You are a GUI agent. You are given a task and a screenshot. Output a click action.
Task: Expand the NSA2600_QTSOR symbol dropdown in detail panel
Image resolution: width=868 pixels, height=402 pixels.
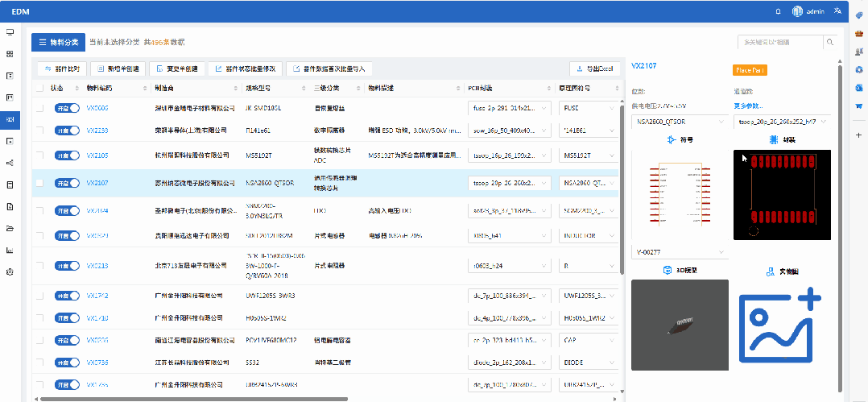(678, 122)
